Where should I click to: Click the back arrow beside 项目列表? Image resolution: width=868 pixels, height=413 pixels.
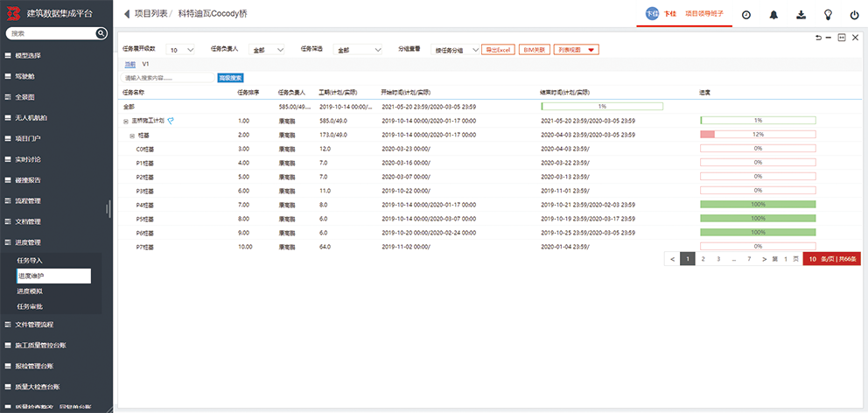click(x=127, y=14)
